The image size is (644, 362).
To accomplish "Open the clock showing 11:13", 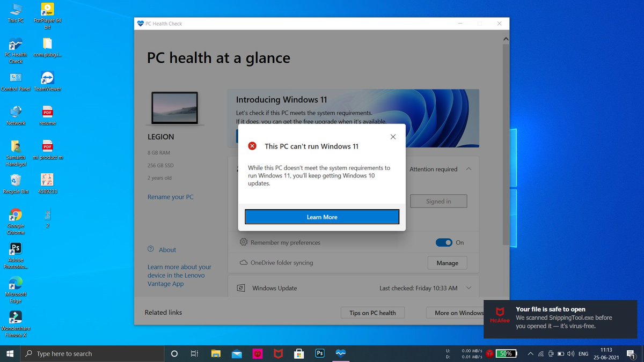I will point(606,353).
